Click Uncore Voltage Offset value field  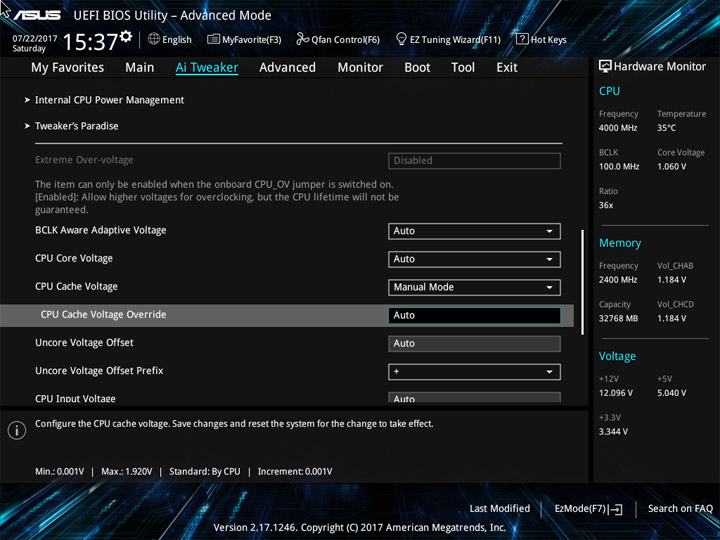click(x=474, y=343)
